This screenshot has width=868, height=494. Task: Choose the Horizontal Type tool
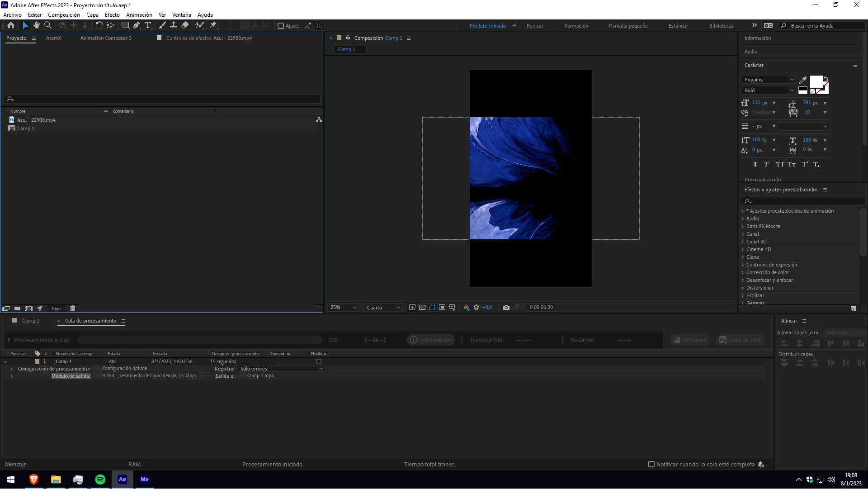[148, 26]
